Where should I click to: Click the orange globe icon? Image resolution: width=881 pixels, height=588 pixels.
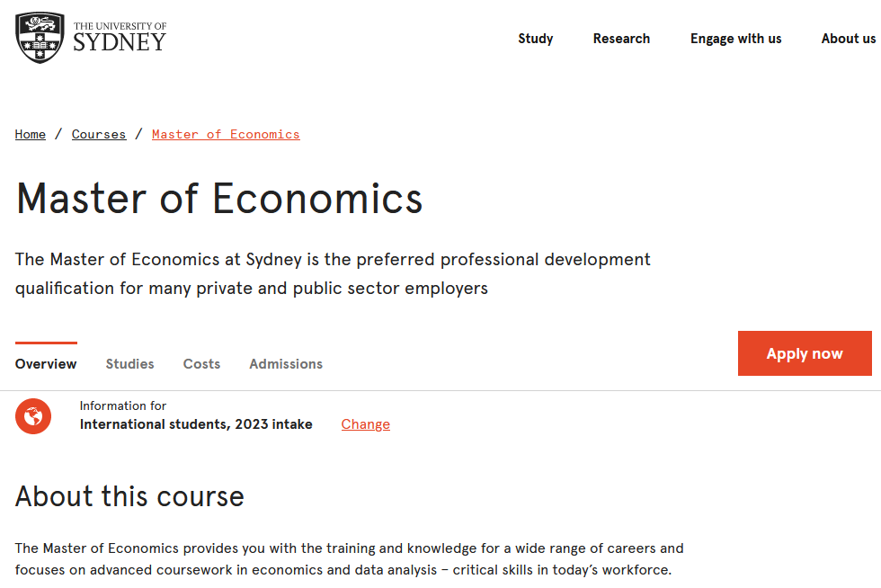(33, 416)
